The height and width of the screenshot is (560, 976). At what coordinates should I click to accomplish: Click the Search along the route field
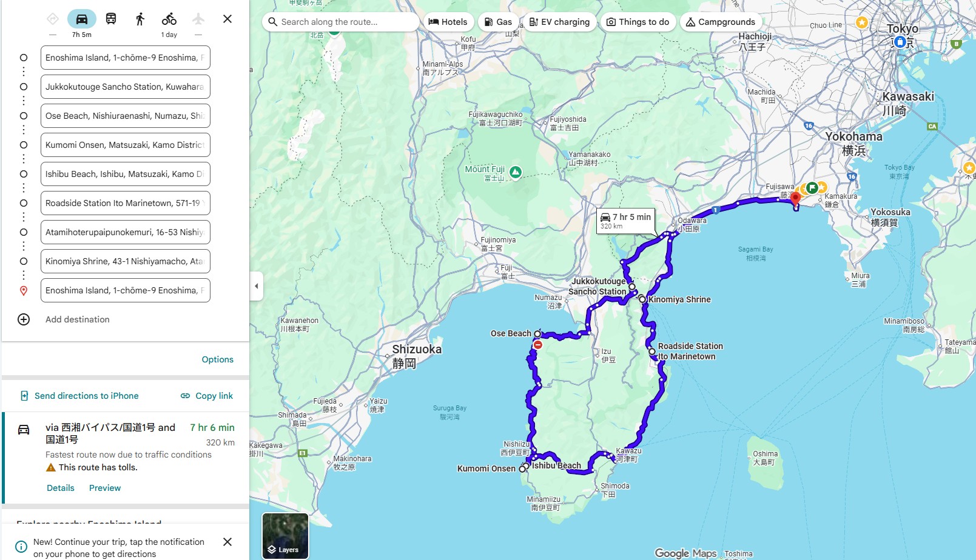[x=341, y=22]
